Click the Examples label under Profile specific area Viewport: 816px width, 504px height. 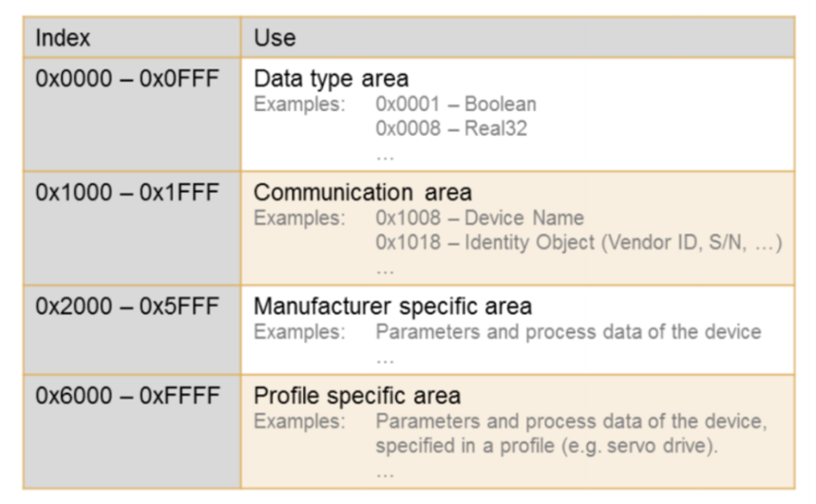(x=298, y=420)
